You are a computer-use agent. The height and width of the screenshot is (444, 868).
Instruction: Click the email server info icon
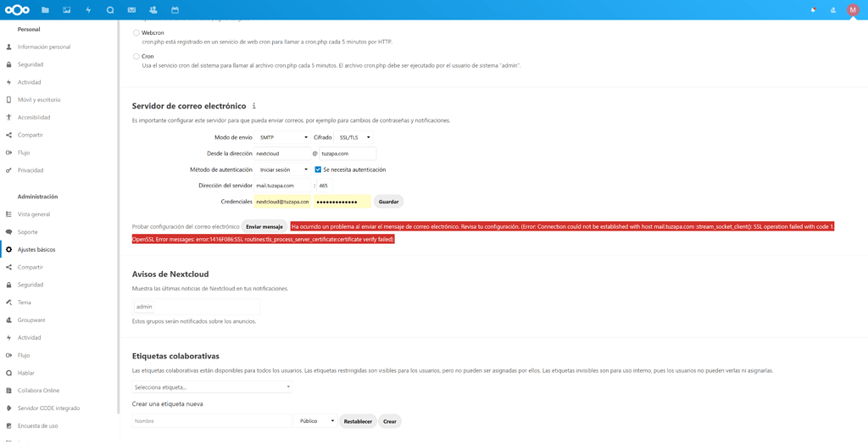[x=253, y=107]
